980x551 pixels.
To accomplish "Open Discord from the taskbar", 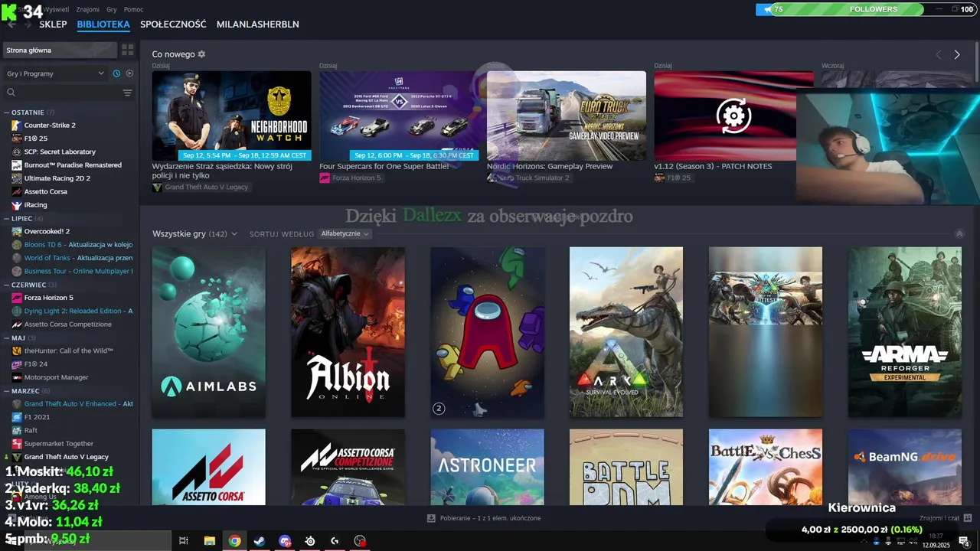I will [x=285, y=541].
